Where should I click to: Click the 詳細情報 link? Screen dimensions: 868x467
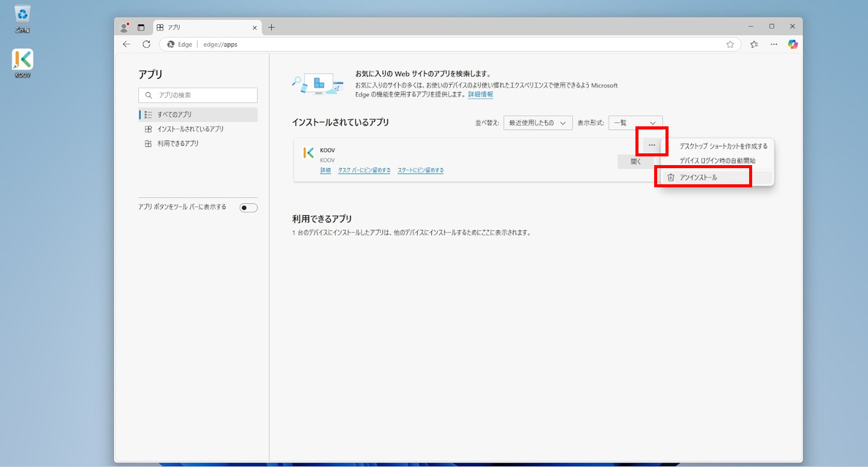click(480, 94)
